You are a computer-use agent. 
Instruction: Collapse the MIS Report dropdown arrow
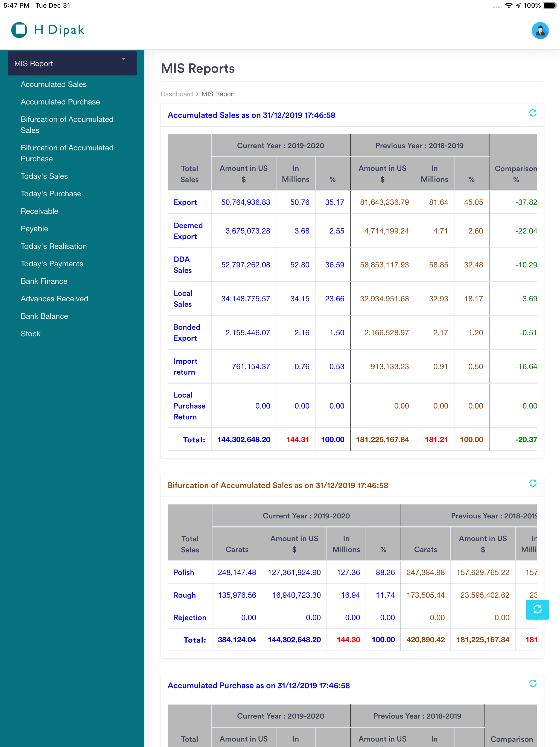(124, 59)
